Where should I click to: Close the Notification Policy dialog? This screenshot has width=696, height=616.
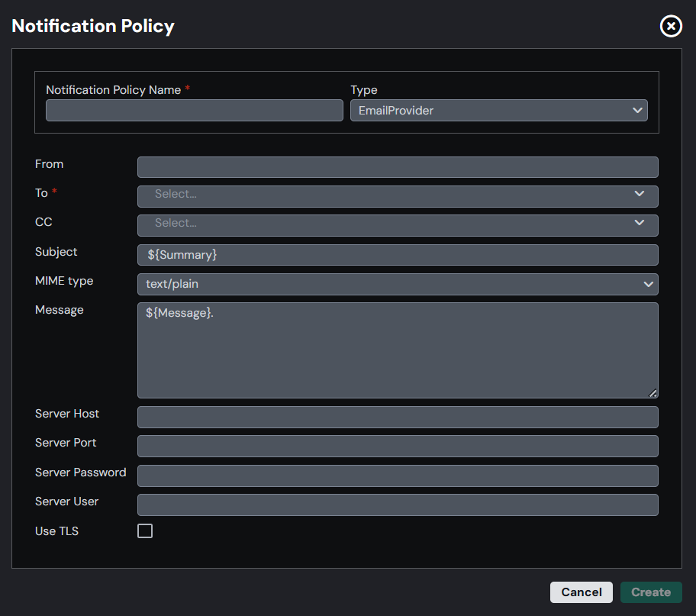pos(671,26)
